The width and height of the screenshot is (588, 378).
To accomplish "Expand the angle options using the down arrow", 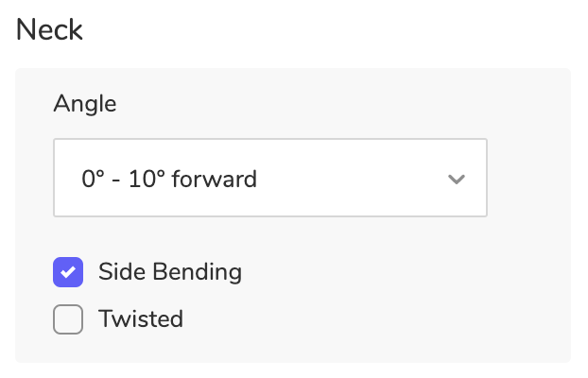I will click(x=457, y=179).
